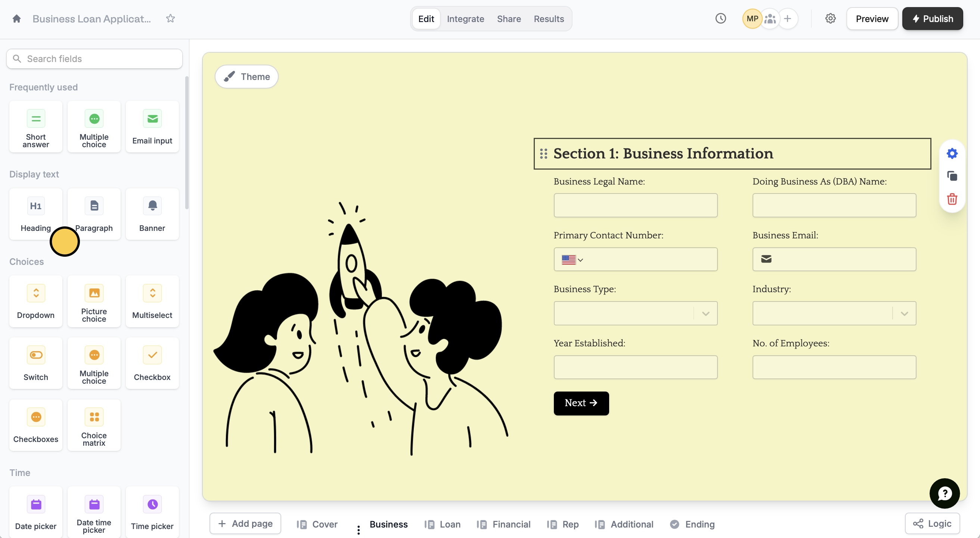Screen dimensions: 980x538
Task: Switch to the Integrate tab
Action: click(x=465, y=19)
